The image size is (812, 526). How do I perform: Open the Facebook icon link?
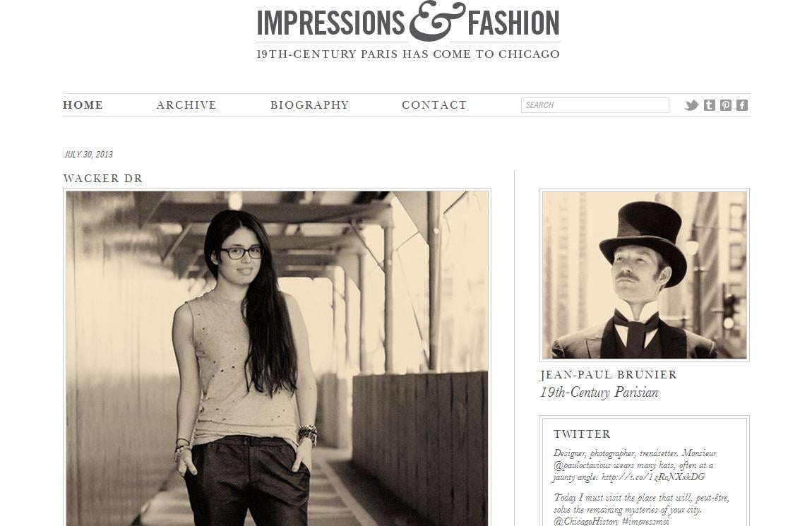[x=742, y=105]
